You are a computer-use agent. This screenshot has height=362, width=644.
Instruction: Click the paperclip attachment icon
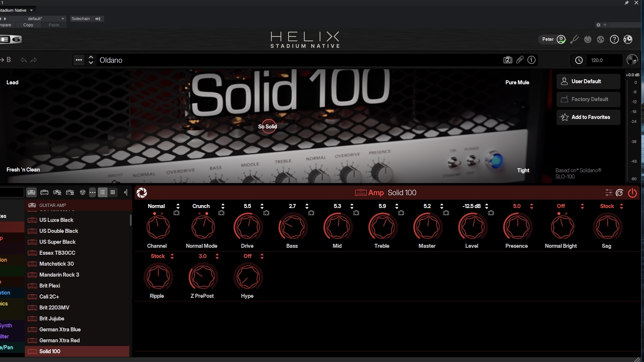point(520,60)
